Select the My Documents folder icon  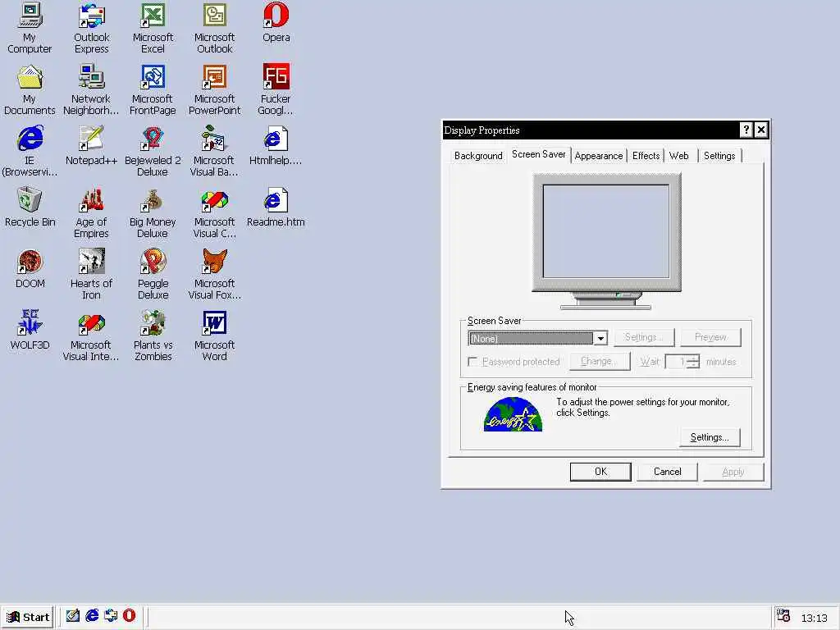click(x=30, y=89)
